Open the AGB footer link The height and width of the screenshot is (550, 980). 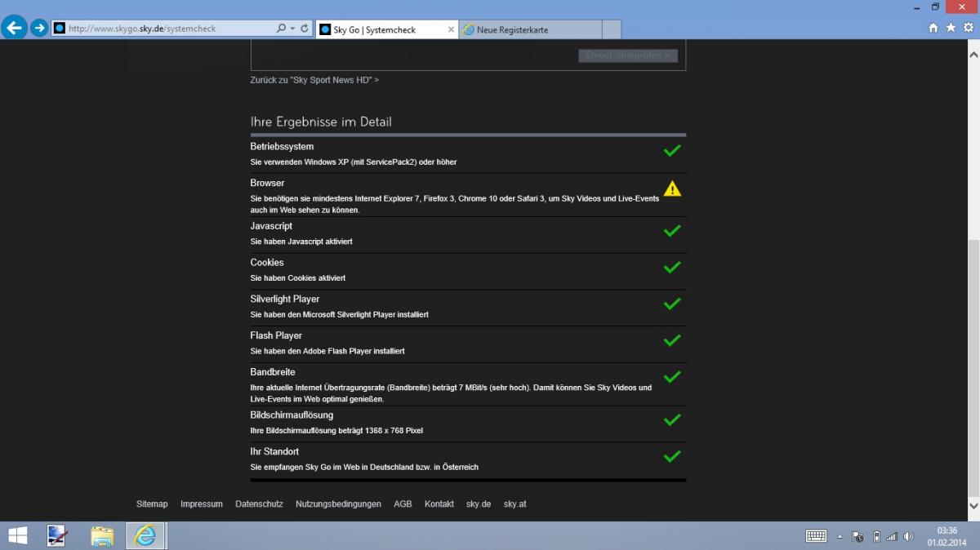[x=403, y=504]
